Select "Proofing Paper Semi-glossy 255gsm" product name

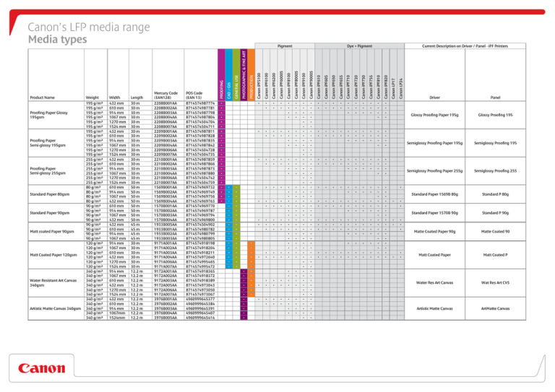48,170
